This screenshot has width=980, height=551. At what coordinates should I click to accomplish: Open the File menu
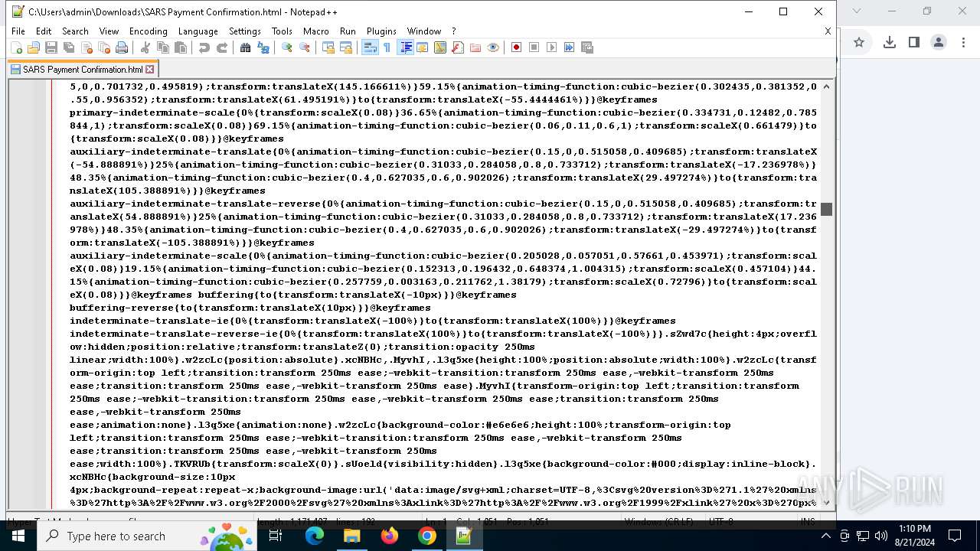(18, 31)
